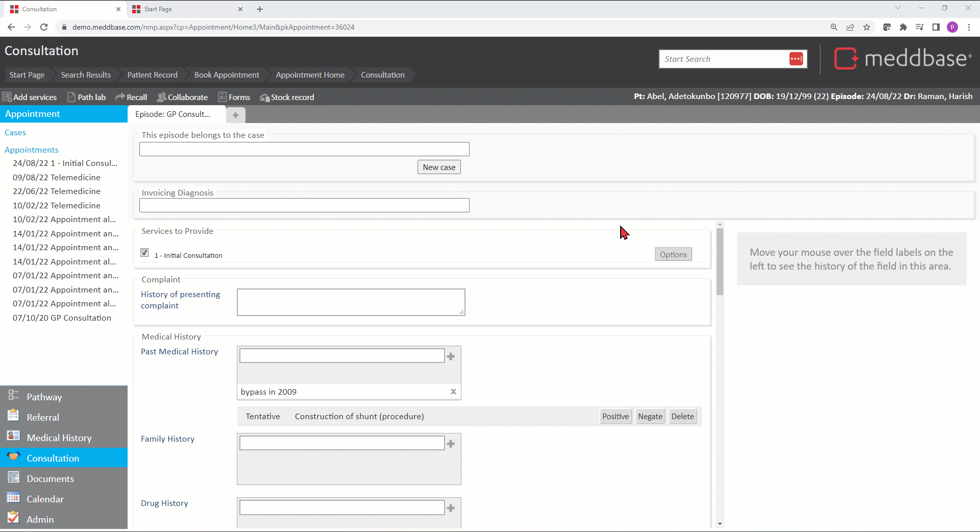Open the Cases link in sidebar
Image resolution: width=980 pixels, height=532 pixels.
click(x=15, y=132)
